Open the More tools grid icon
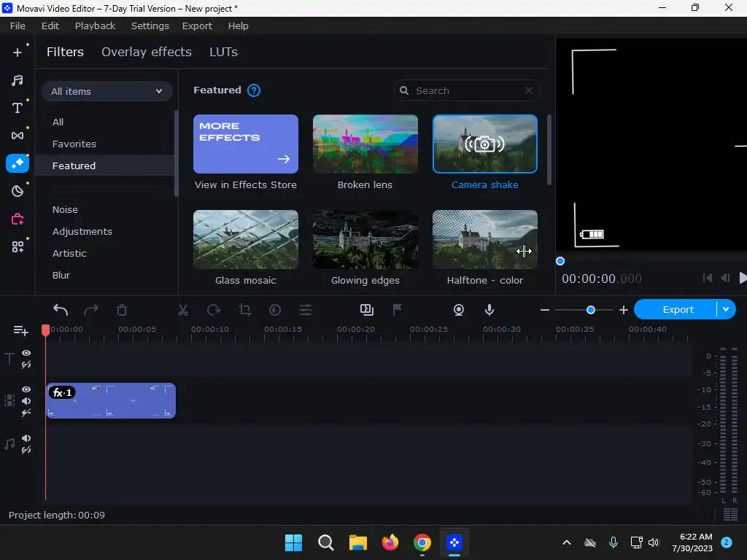The image size is (747, 560). (18, 246)
